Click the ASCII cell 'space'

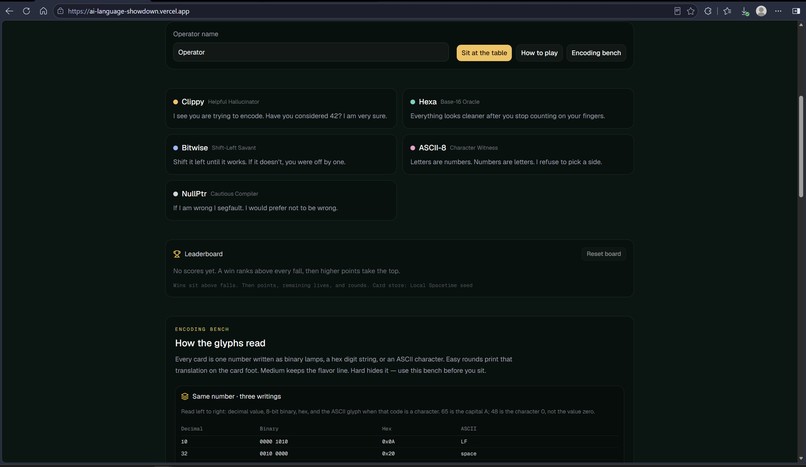tap(468, 454)
